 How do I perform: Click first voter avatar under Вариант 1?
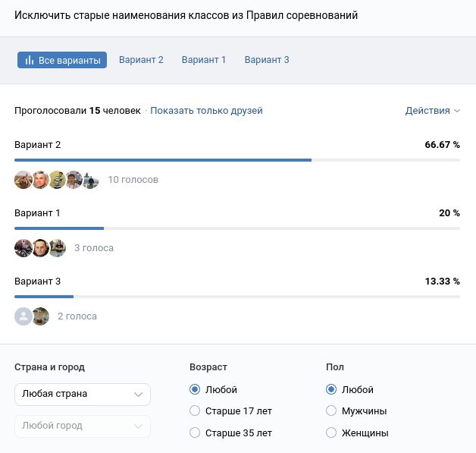point(23,248)
